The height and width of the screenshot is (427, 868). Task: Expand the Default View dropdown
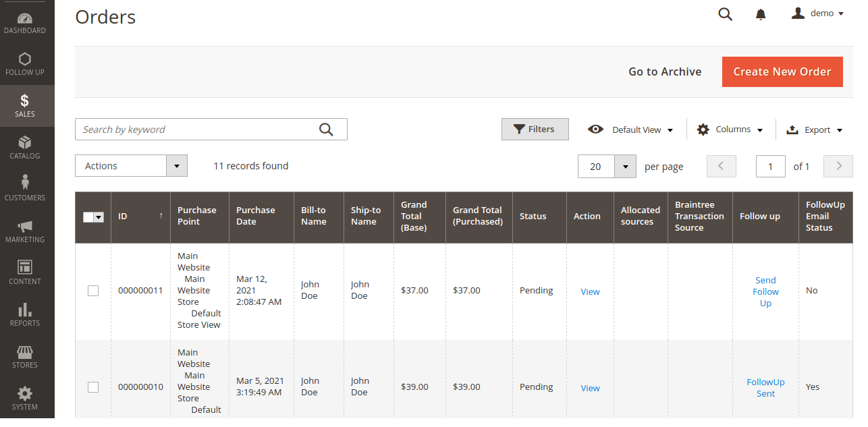tap(631, 130)
